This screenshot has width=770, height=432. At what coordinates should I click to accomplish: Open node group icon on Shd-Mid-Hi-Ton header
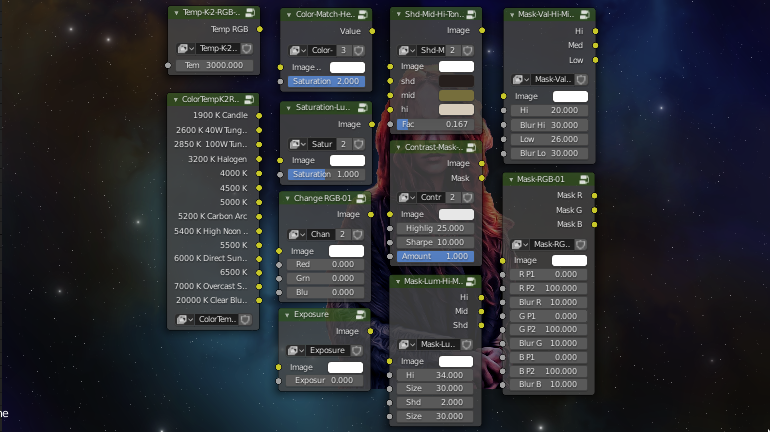[x=471, y=14]
